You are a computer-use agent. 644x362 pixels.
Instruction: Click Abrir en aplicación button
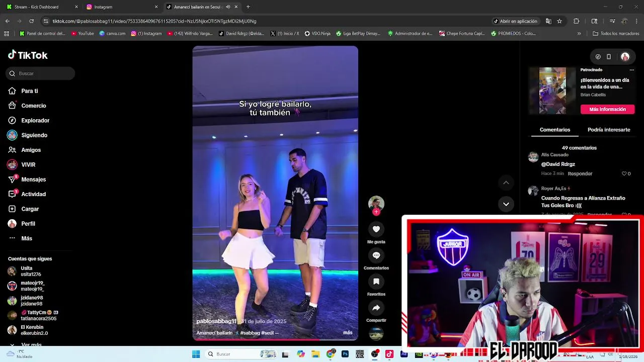pyautogui.click(x=515, y=21)
